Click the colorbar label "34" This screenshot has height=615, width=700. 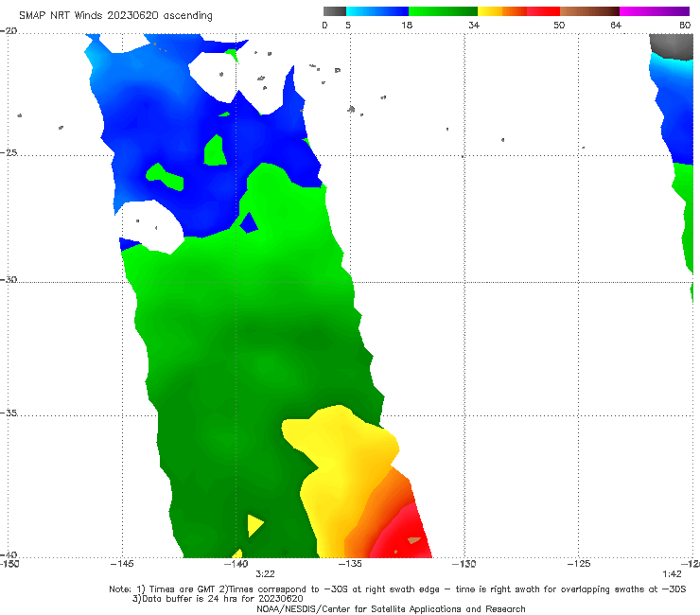pyautogui.click(x=474, y=25)
